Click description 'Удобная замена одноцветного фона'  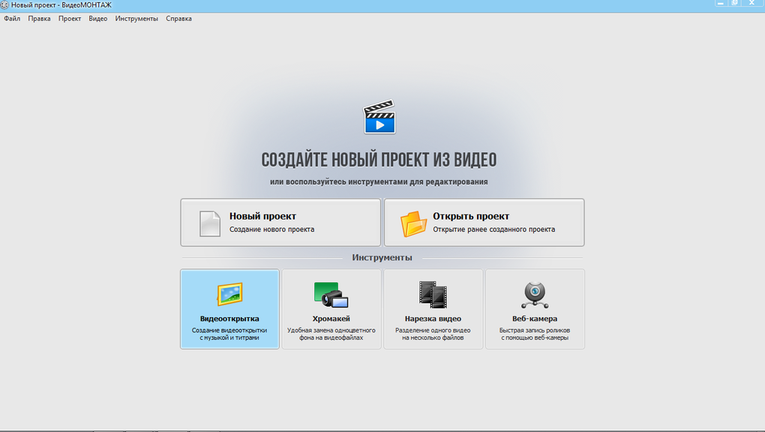click(331, 334)
